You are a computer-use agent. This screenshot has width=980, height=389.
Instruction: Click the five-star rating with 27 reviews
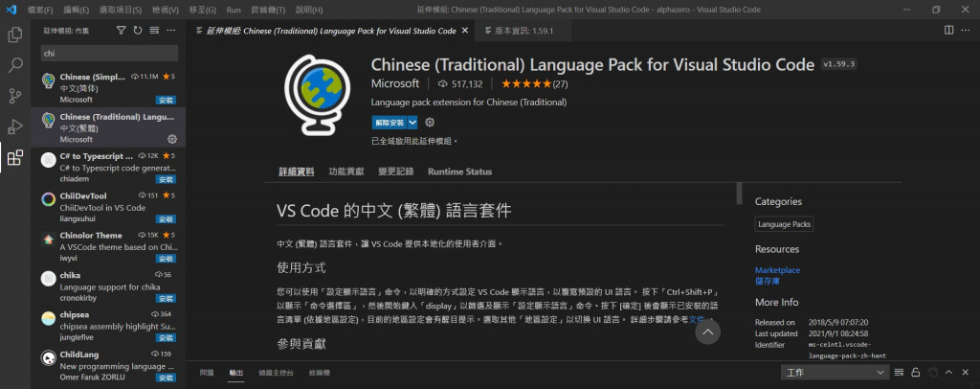tap(534, 83)
